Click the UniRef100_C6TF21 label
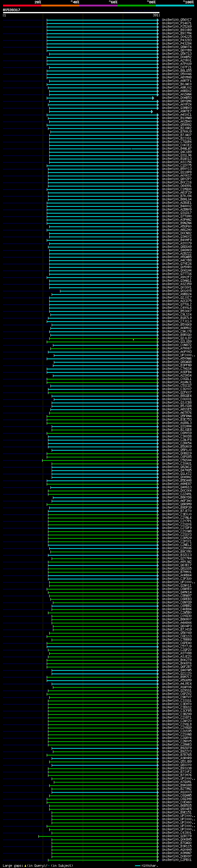The height and width of the screenshot is (868, 197). pos(177,67)
